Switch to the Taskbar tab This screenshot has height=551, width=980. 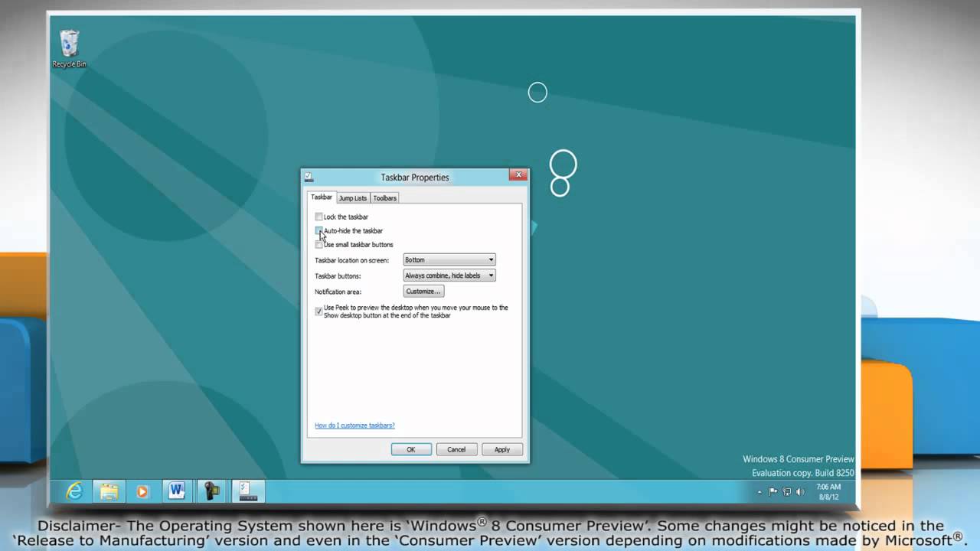coord(322,197)
